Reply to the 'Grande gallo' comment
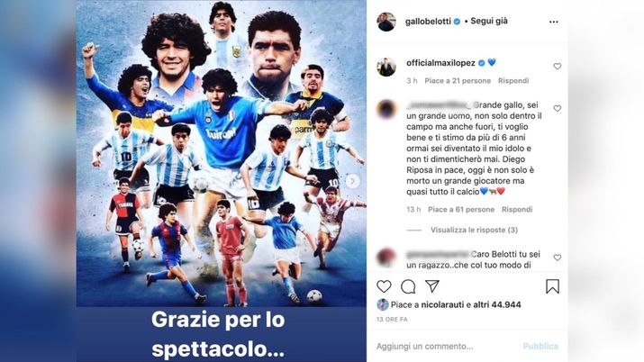 (517, 209)
